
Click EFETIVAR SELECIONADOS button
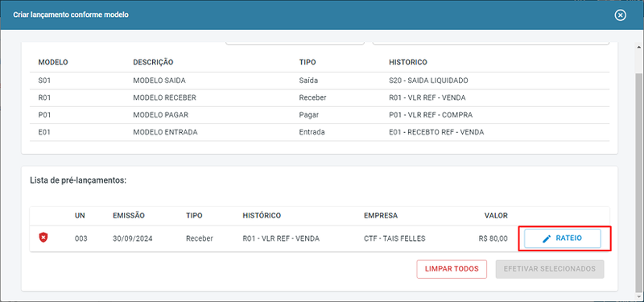click(x=550, y=269)
